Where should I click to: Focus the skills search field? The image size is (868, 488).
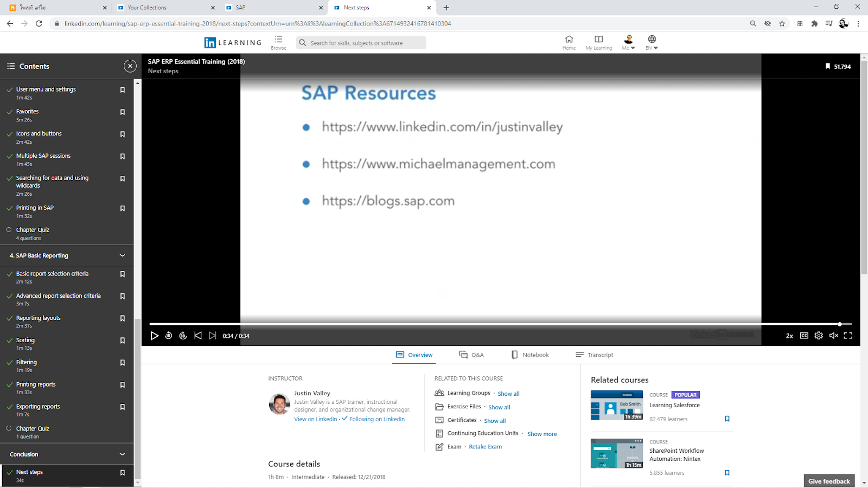361,43
